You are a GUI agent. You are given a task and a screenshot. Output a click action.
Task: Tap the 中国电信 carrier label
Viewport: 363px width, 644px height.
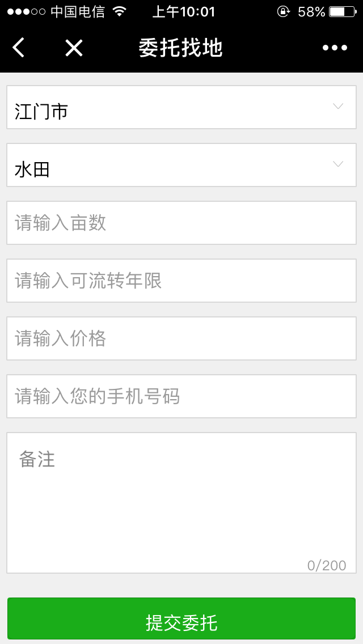pyautogui.click(x=78, y=11)
